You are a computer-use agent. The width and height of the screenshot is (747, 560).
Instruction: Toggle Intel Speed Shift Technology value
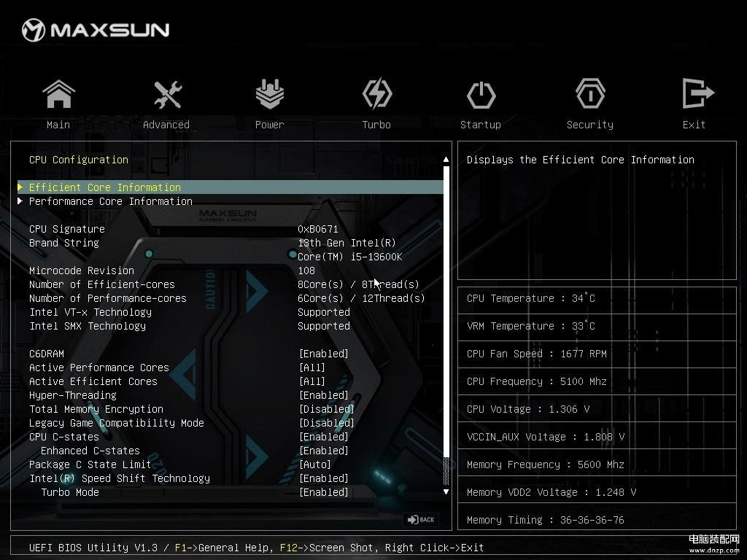tap(323, 478)
